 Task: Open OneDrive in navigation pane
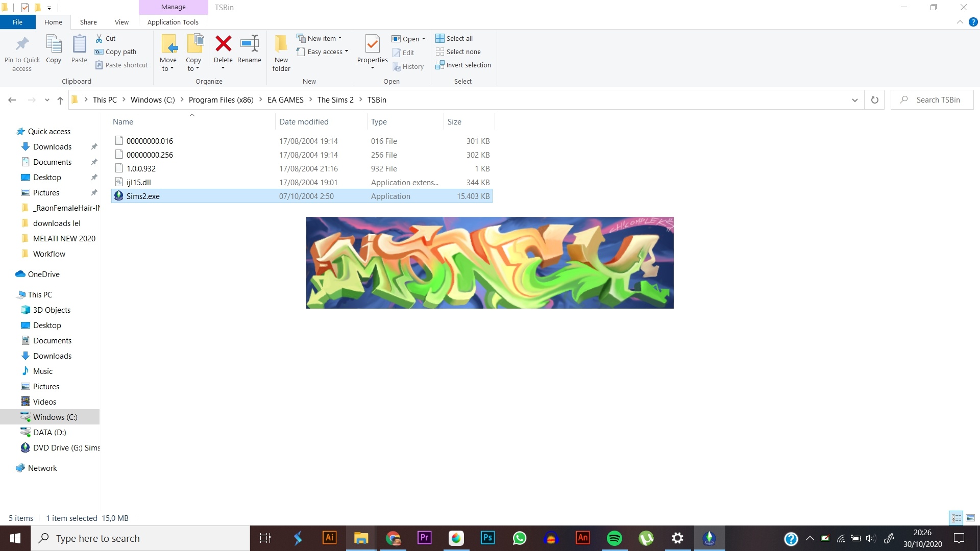pyautogui.click(x=43, y=274)
